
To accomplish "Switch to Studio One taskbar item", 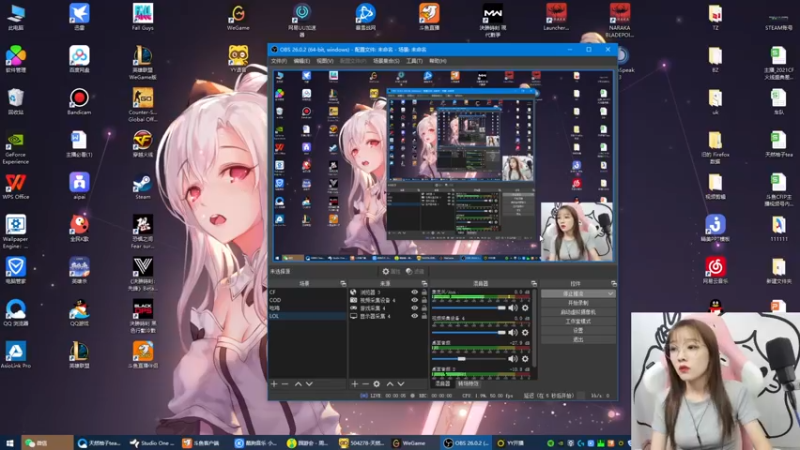I will 152,443.
